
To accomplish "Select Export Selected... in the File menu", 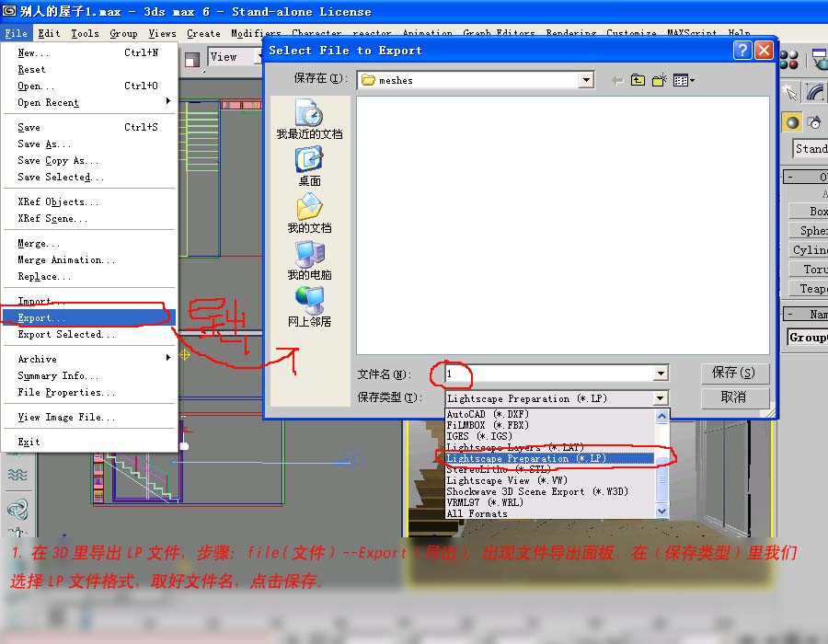I will [88, 334].
